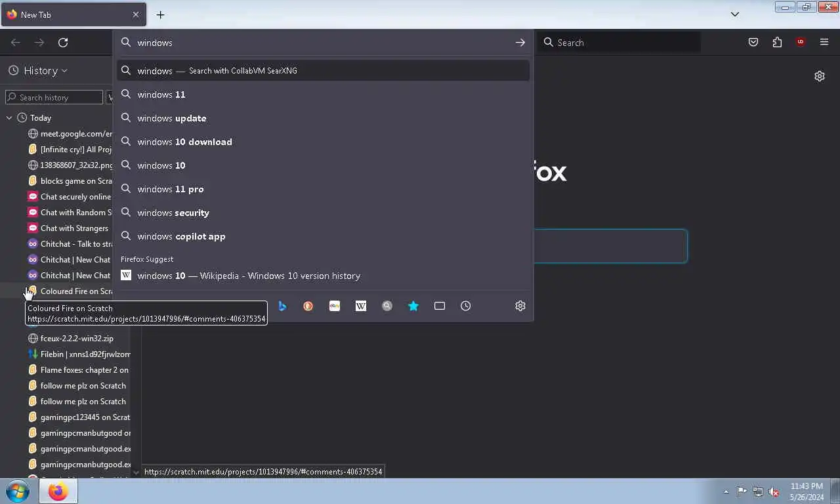Open meet.google.com history entry
Viewport: 840px width, 504px height.
[x=70, y=134]
